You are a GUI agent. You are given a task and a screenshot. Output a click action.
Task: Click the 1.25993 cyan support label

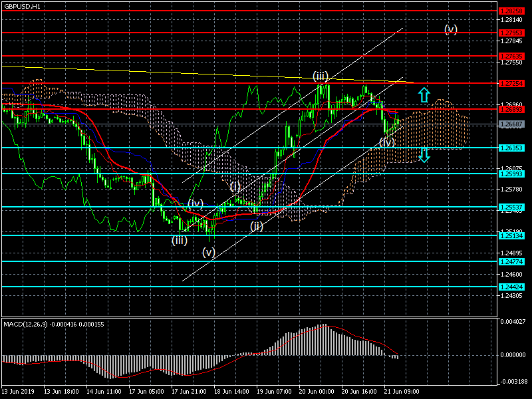[511, 174]
